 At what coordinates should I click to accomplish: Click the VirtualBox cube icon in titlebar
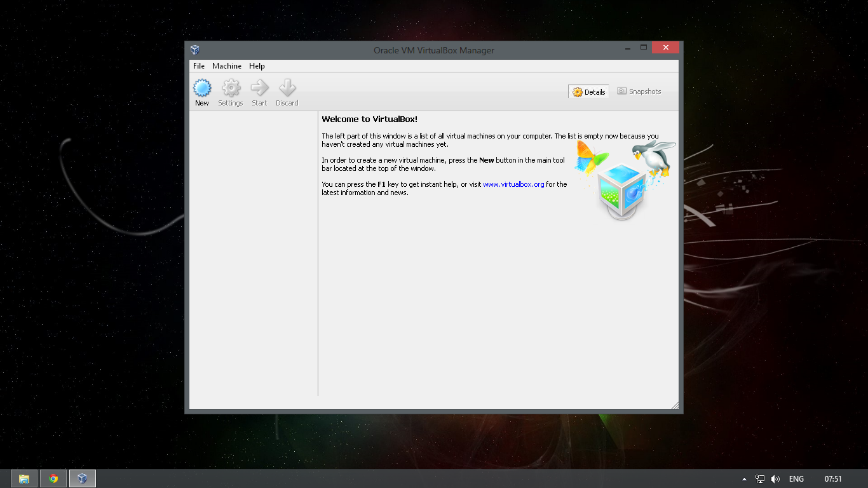point(194,49)
